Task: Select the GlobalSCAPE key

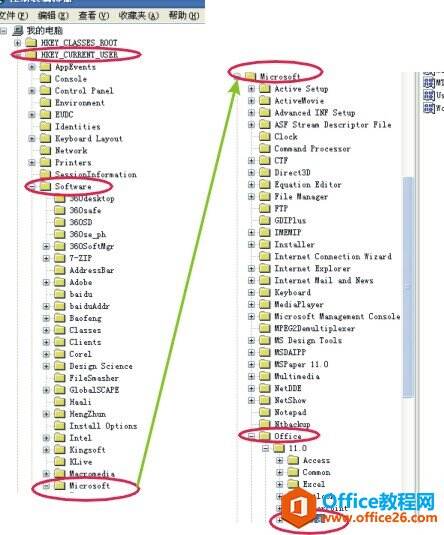Action: click(94, 390)
